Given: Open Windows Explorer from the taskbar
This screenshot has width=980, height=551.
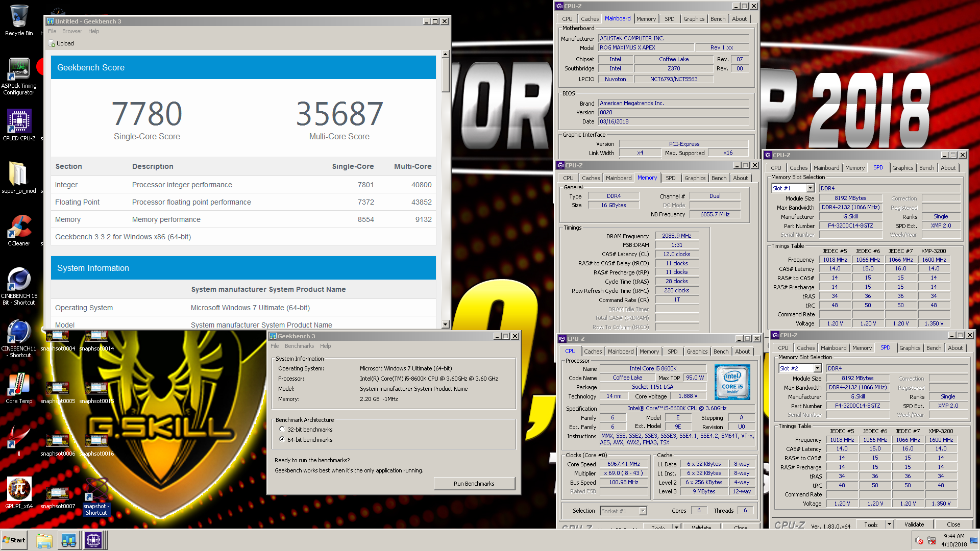Looking at the screenshot, I should click(44, 540).
